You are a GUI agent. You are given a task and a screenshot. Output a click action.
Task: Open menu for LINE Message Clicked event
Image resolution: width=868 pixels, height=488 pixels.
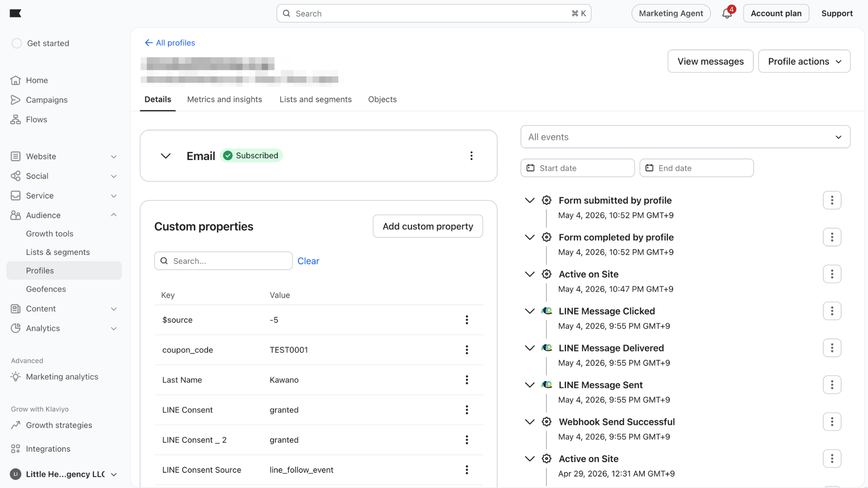832,311
